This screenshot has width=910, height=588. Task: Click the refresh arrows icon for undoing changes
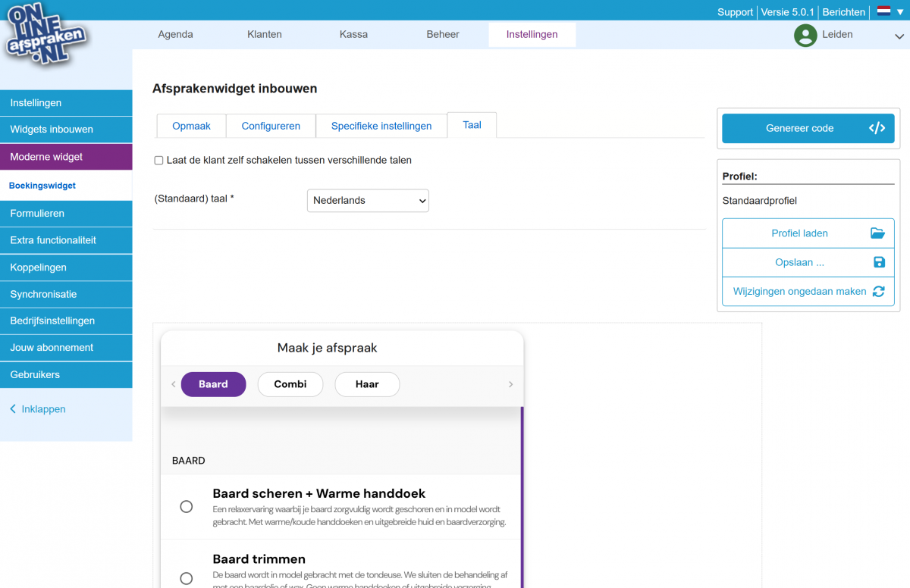[x=878, y=292]
